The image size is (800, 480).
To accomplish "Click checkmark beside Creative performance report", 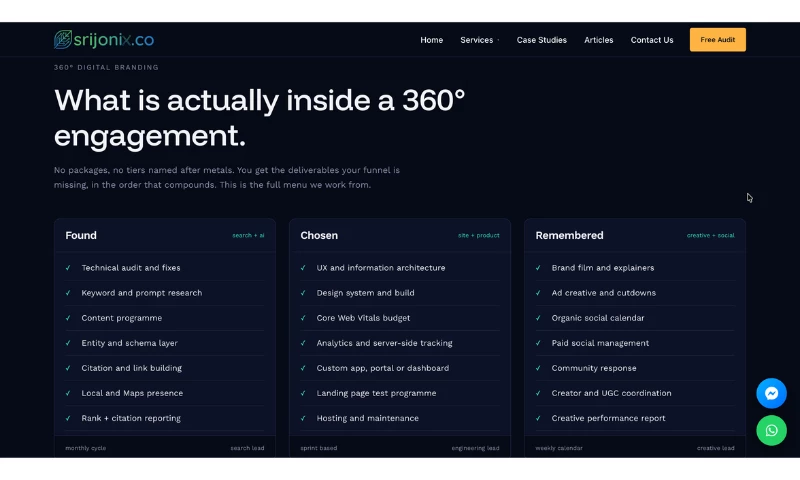I will tap(538, 418).
